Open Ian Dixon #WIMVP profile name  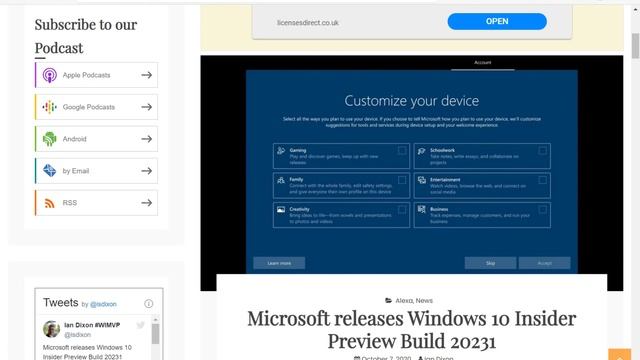click(92, 325)
